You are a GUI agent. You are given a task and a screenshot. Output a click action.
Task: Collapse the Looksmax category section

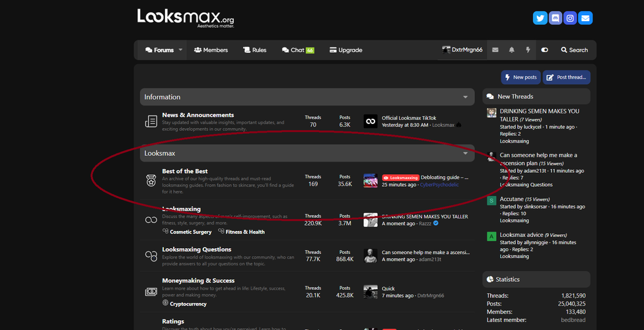(x=465, y=153)
